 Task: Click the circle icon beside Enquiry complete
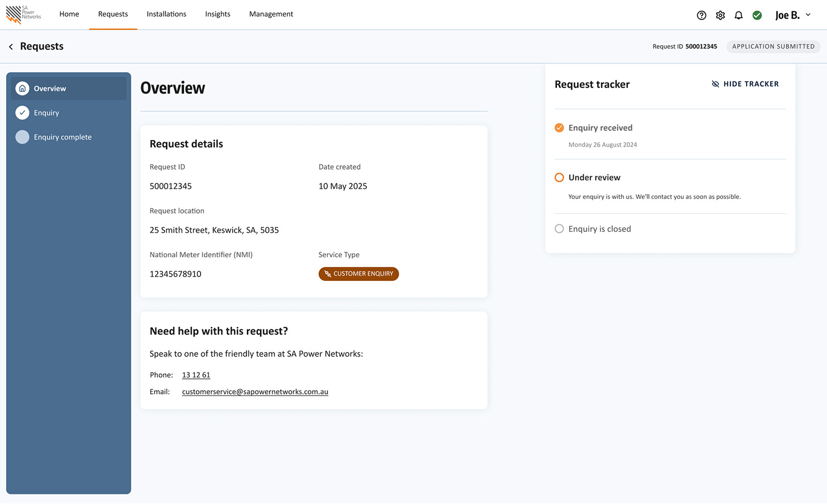click(22, 137)
